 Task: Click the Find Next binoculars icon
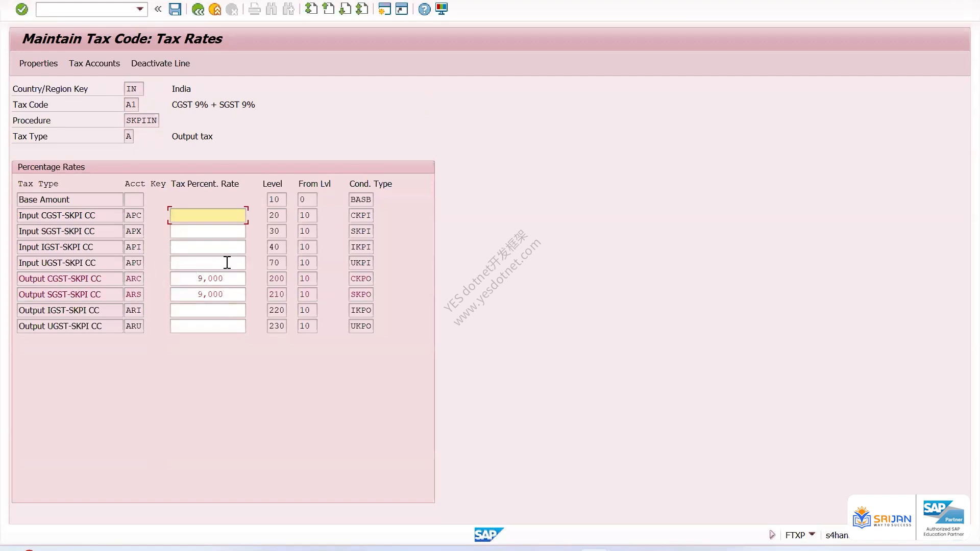[x=288, y=9]
